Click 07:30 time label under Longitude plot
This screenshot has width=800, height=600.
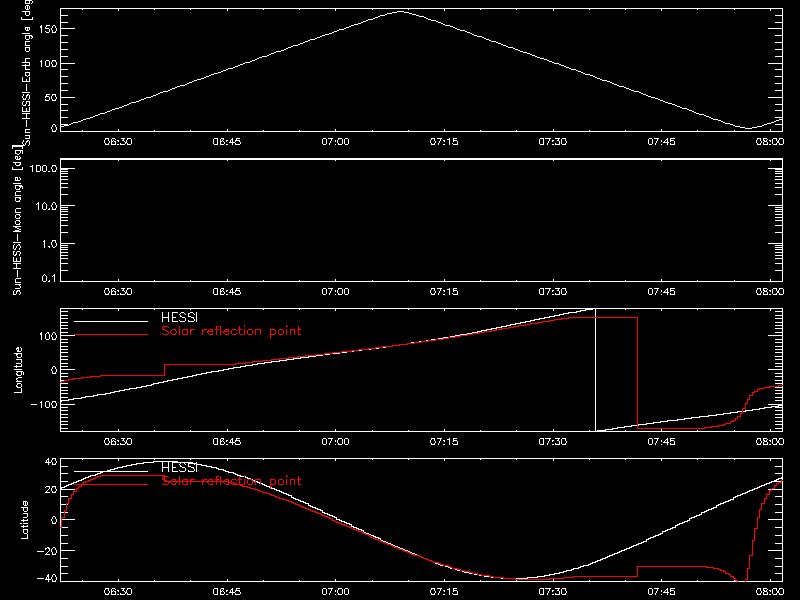(553, 442)
